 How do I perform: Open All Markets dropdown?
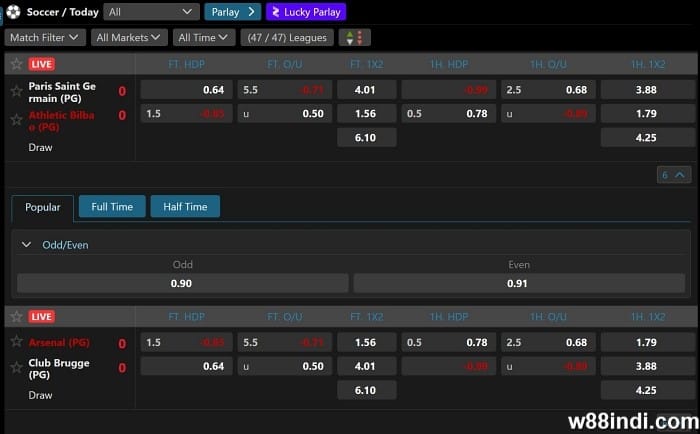click(129, 38)
